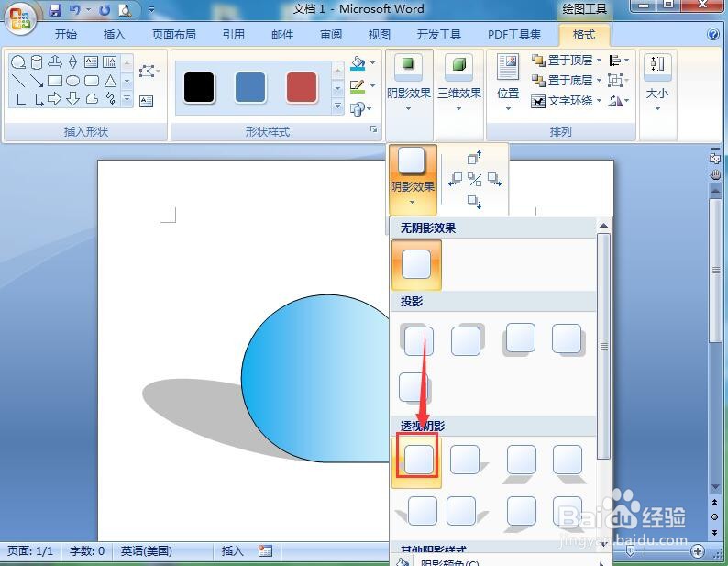
Task: Open 位置 dropdown
Action: coord(508,83)
